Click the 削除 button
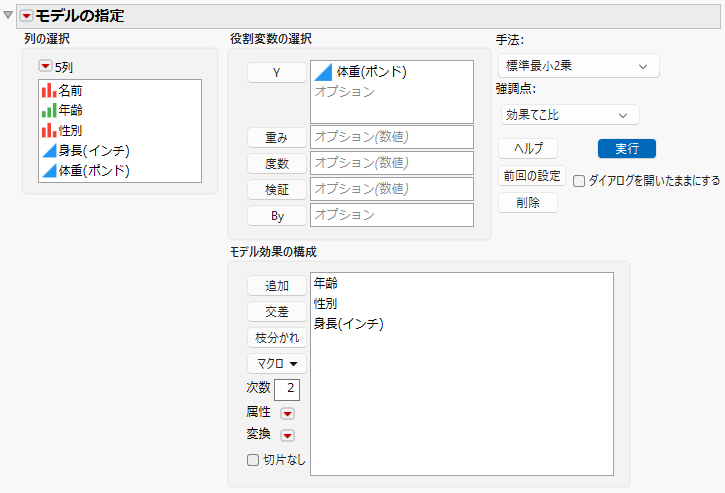This screenshot has width=725, height=493. pos(528,203)
